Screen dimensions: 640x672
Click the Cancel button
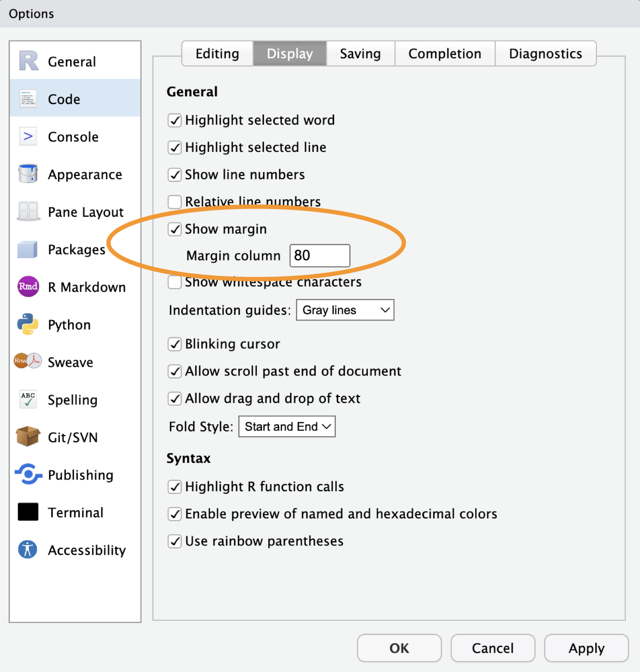click(492, 648)
